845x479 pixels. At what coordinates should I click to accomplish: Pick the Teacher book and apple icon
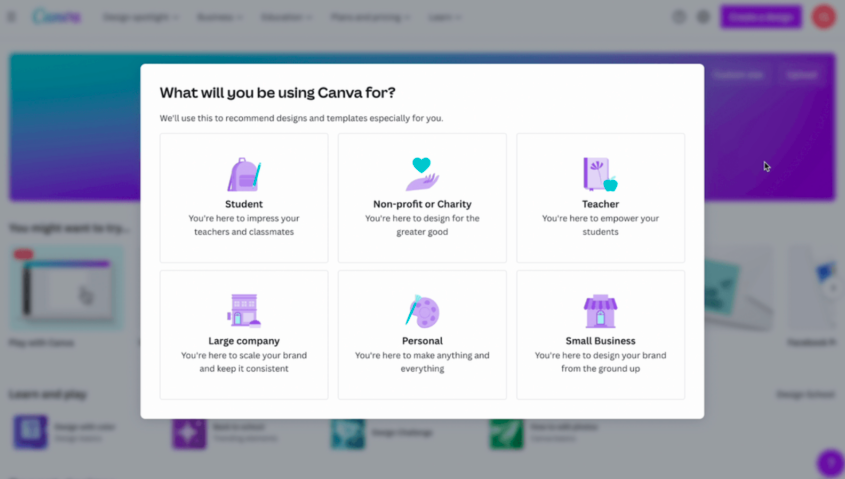tap(600, 174)
